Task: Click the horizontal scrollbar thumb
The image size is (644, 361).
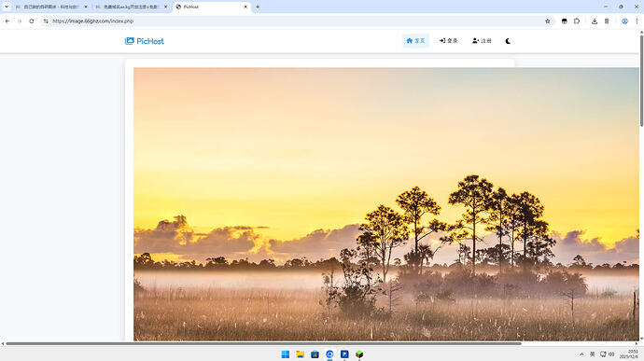Action: click(264, 343)
